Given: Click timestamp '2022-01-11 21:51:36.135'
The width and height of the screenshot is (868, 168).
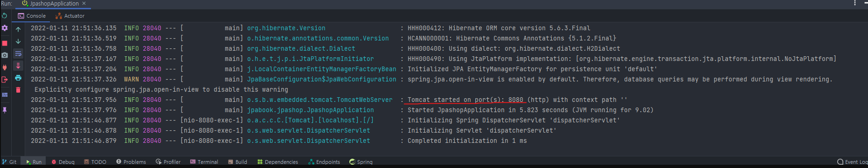Looking at the screenshot, I should coord(74,28).
